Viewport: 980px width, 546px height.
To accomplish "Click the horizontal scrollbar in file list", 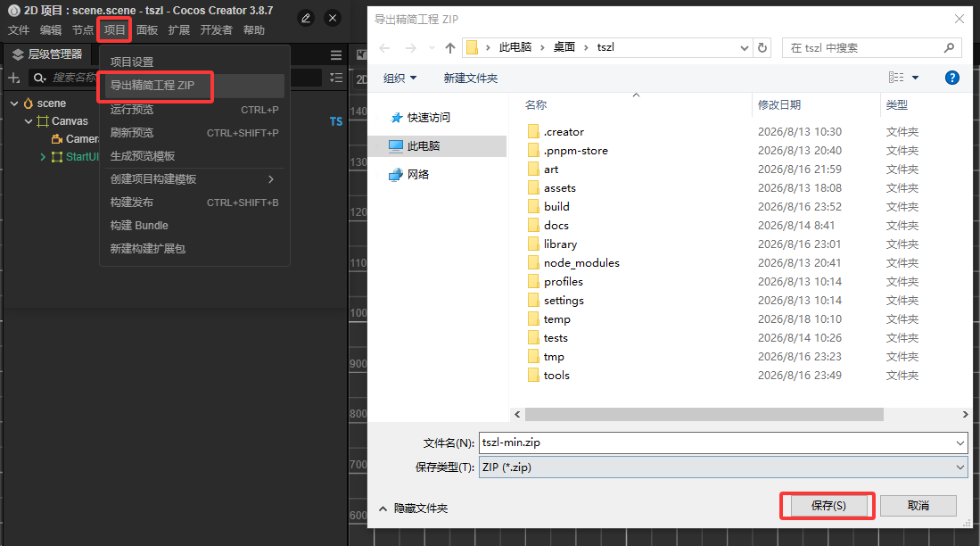I will coord(704,415).
